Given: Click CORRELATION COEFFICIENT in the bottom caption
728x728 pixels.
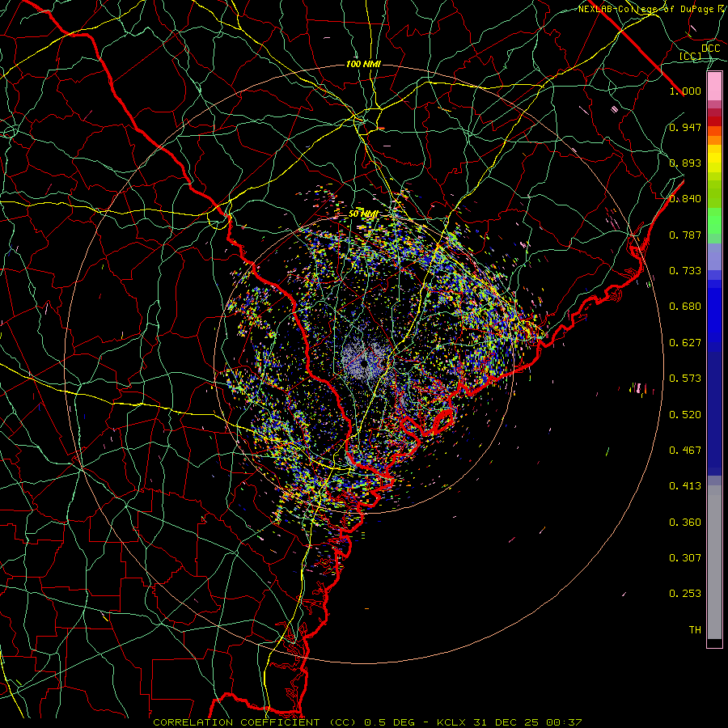Looking at the screenshot, I should point(236,722).
